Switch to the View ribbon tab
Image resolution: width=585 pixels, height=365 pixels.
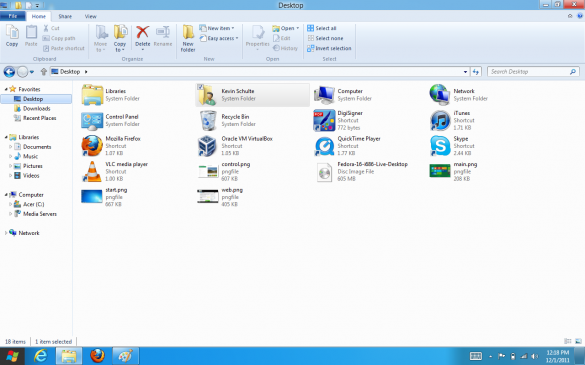pyautogui.click(x=90, y=16)
